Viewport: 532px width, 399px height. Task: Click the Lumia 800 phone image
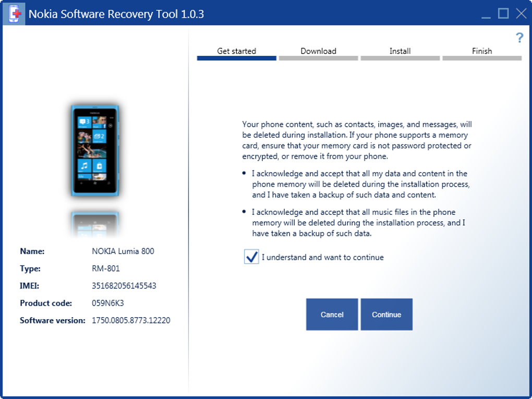coord(94,151)
